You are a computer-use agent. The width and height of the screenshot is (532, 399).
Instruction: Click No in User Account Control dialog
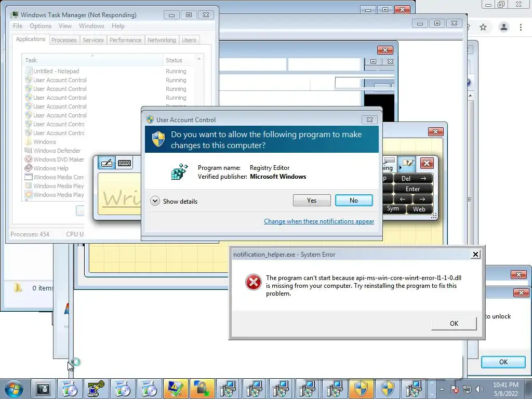click(x=354, y=200)
